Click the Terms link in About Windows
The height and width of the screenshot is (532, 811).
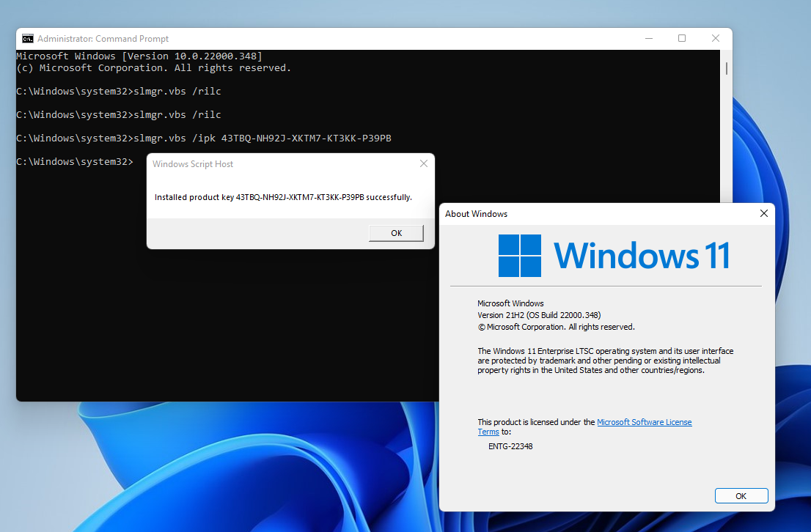tap(488, 432)
